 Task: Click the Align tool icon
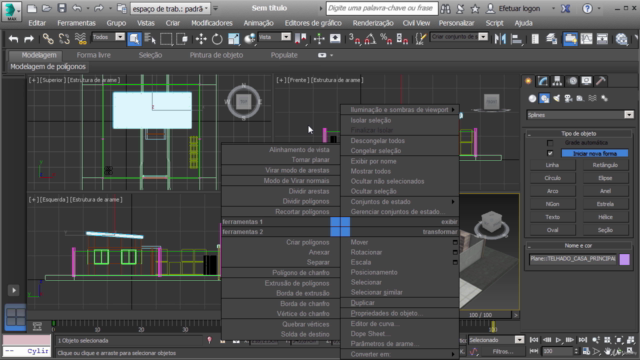click(516, 39)
